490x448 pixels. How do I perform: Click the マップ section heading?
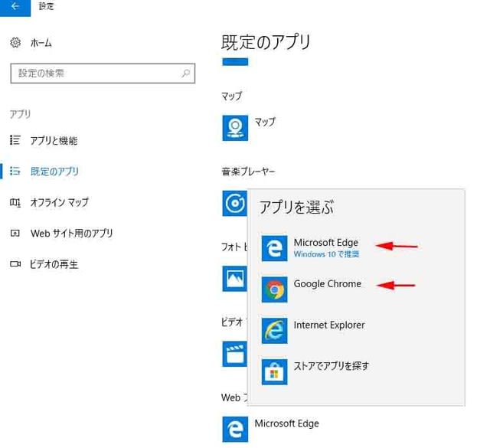point(231,96)
